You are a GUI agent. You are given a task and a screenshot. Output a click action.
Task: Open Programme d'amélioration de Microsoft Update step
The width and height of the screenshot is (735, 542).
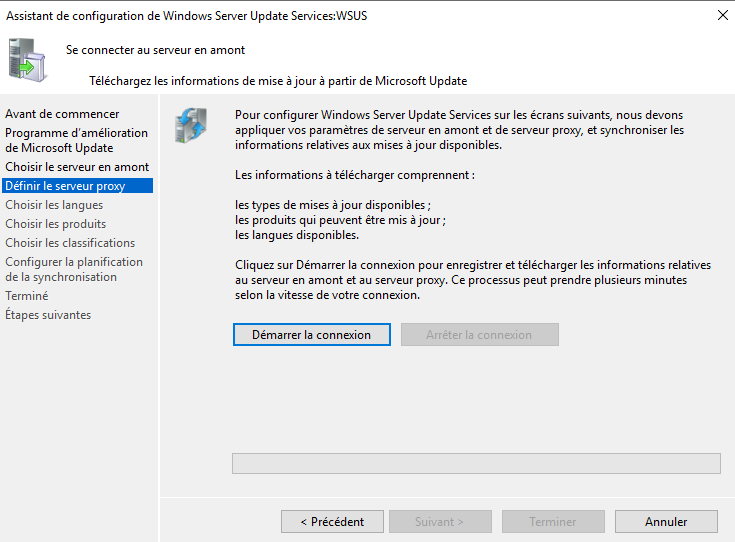pos(76,140)
